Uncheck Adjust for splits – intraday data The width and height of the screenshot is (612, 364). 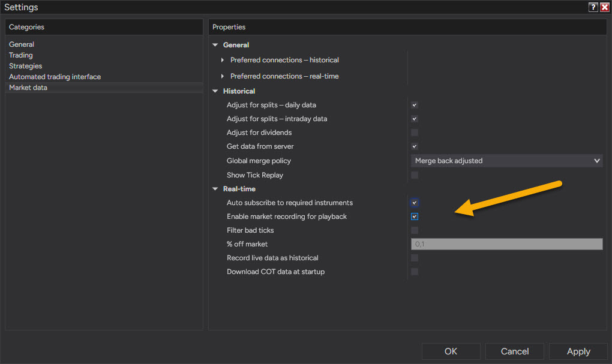[415, 119]
